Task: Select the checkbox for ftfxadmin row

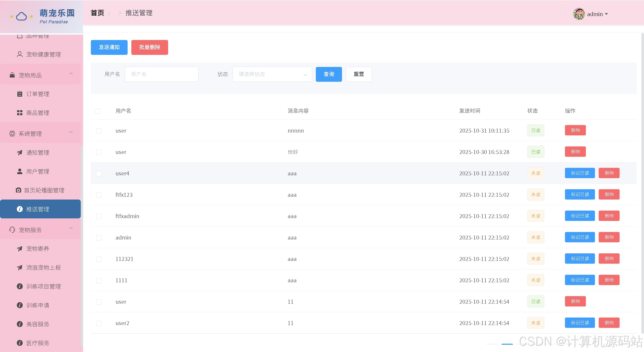Action: [x=99, y=216]
